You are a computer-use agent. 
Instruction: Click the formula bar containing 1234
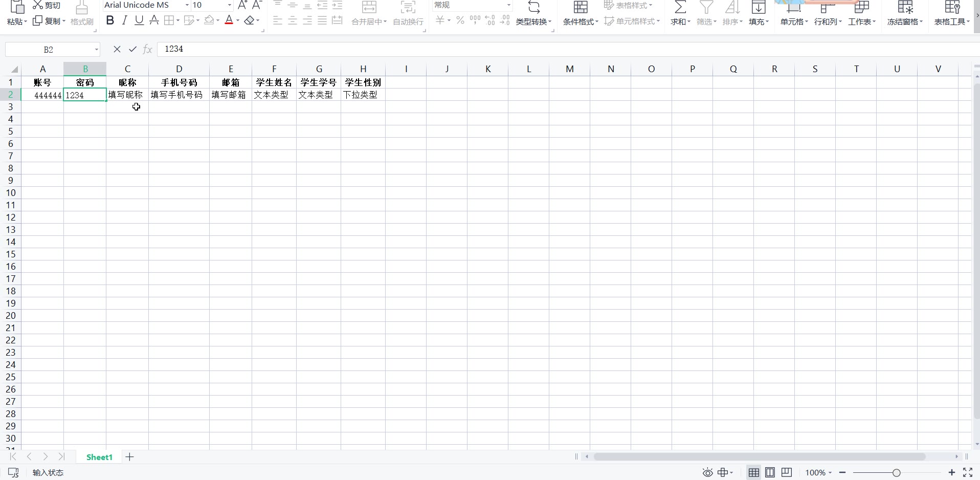[x=568, y=49]
